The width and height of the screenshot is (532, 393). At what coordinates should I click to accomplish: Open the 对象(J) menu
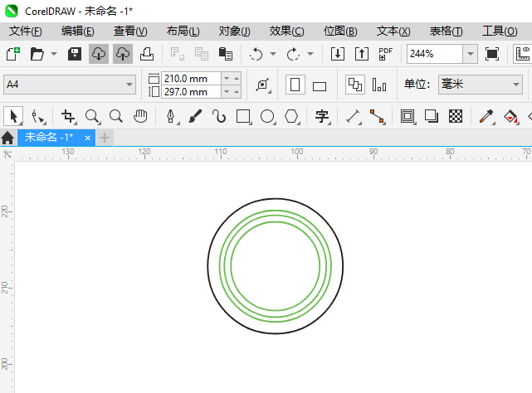(234, 32)
